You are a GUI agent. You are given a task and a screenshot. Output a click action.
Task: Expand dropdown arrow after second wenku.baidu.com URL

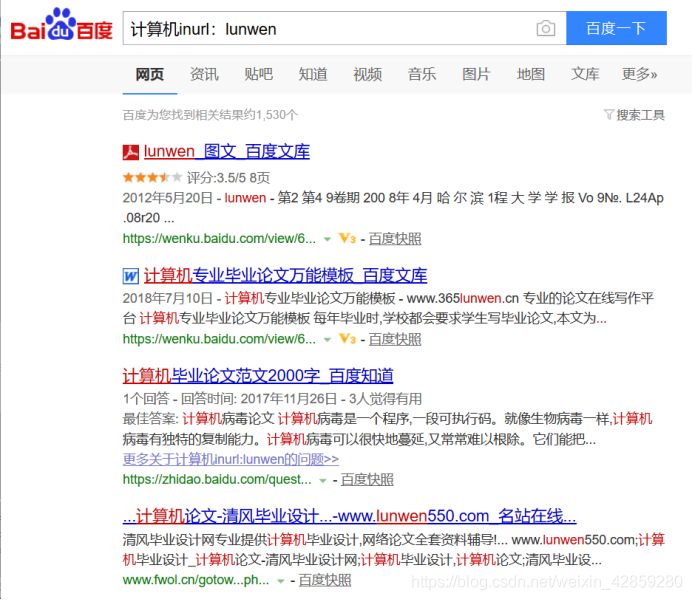[x=327, y=340]
